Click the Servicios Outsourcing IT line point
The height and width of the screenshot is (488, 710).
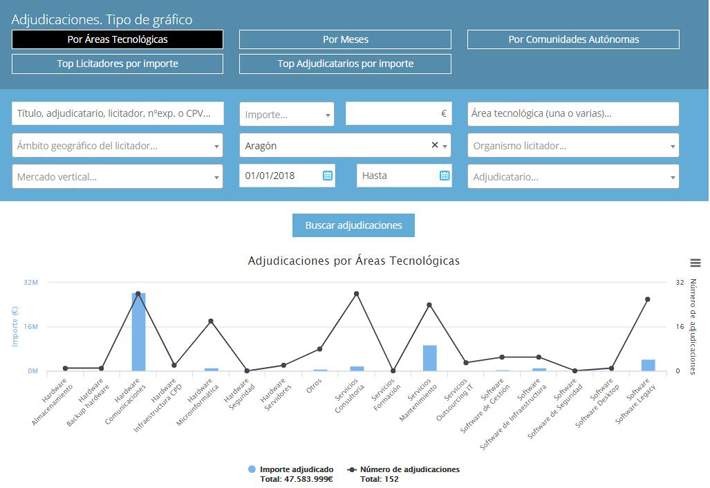pyautogui.click(x=466, y=363)
